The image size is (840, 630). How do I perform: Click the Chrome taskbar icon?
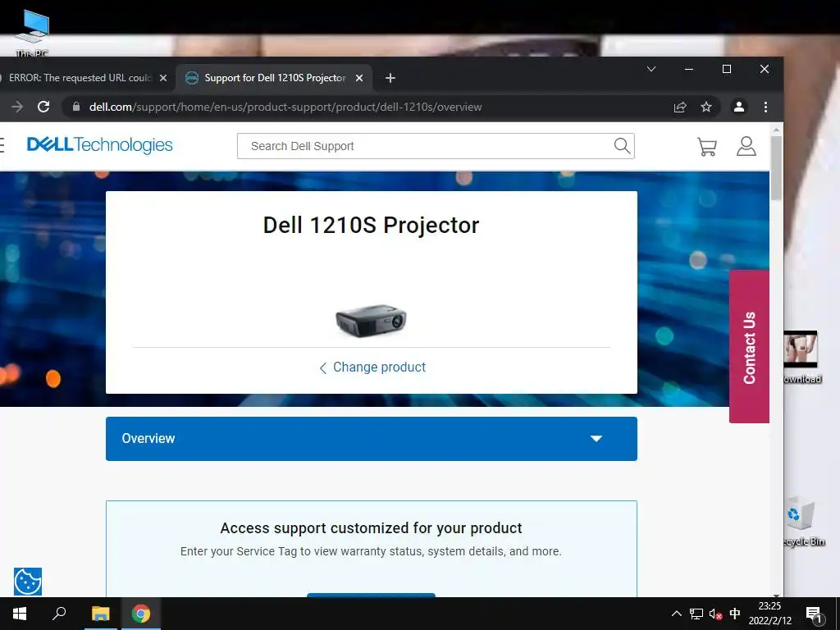point(141,614)
